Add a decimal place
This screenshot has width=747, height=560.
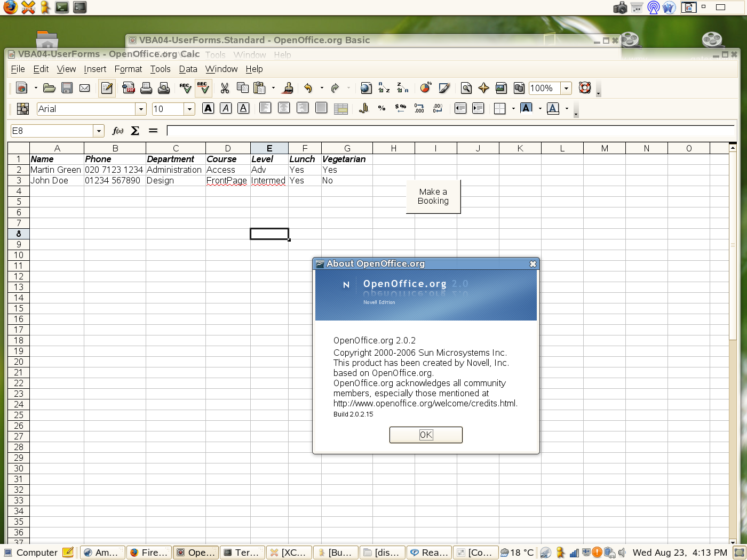[419, 108]
